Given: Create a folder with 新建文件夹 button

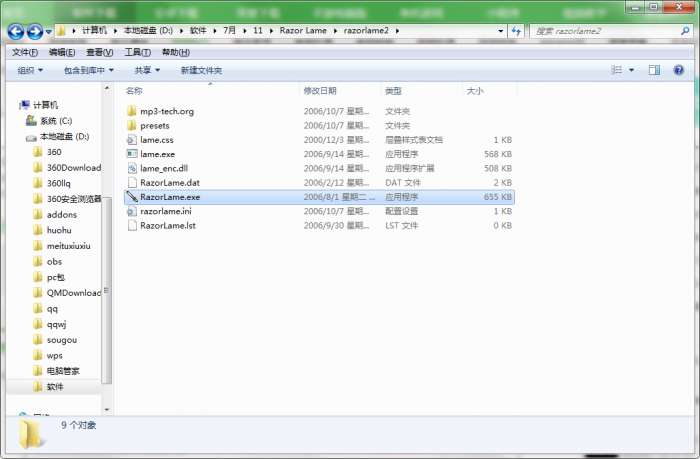Looking at the screenshot, I should click(201, 70).
